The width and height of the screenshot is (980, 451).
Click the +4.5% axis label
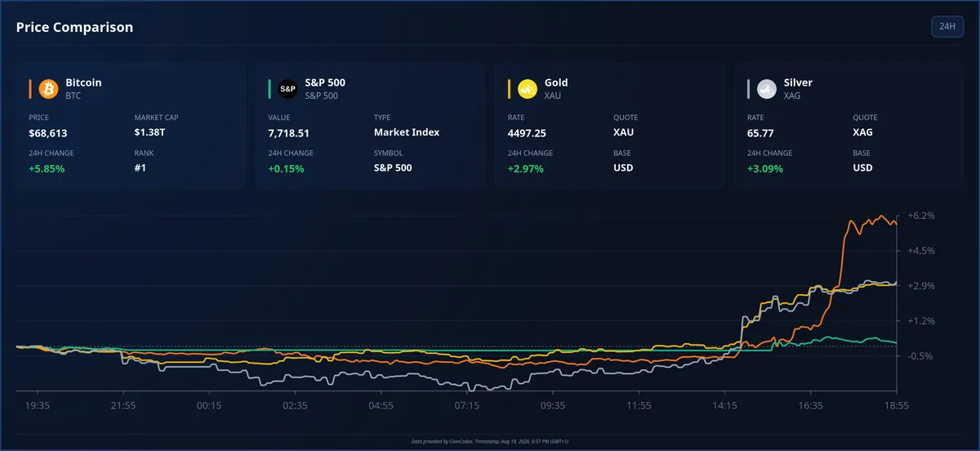point(920,251)
